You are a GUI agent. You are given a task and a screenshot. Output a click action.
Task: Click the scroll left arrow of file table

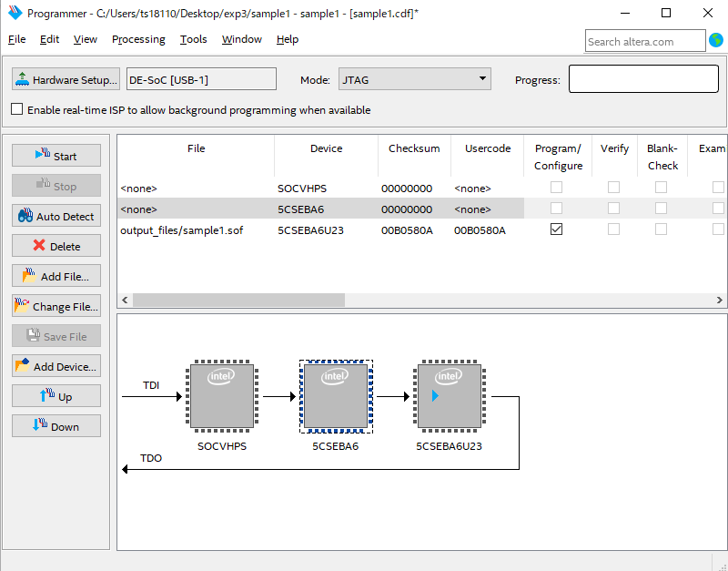125,301
